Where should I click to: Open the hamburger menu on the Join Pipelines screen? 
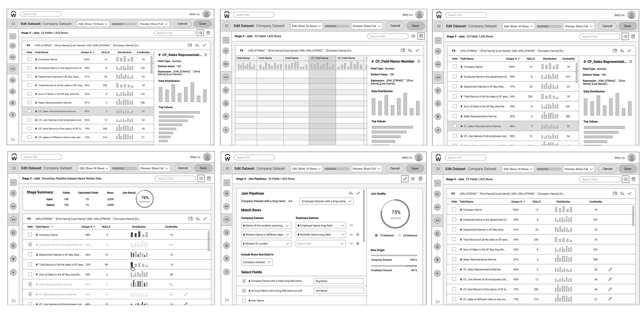[x=227, y=169]
